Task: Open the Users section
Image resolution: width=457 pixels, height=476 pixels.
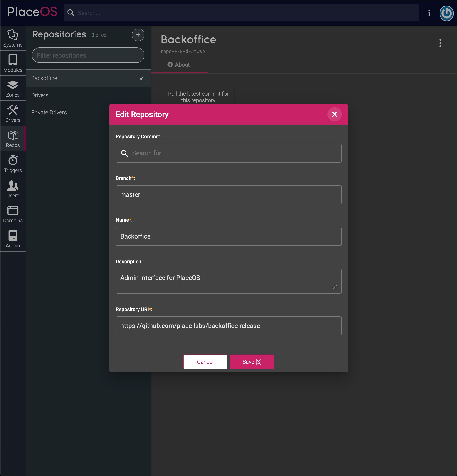Action: [13, 189]
